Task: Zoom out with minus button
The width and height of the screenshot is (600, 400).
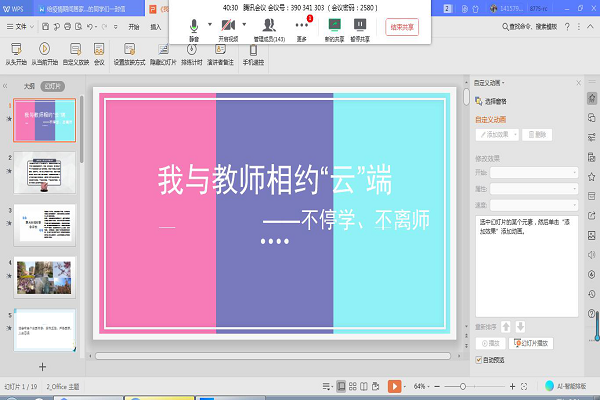Action: click(437, 387)
